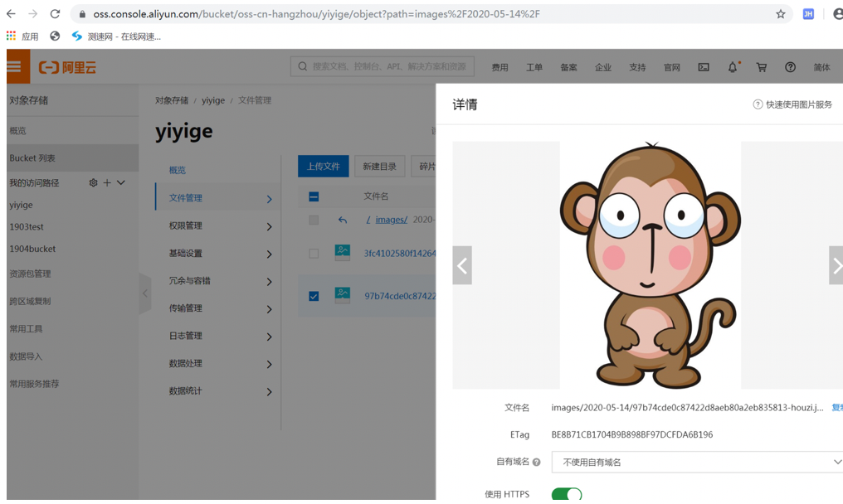Collapse the sidebar with the handle arrow
This screenshot has width=843, height=504.
pyautogui.click(x=145, y=293)
